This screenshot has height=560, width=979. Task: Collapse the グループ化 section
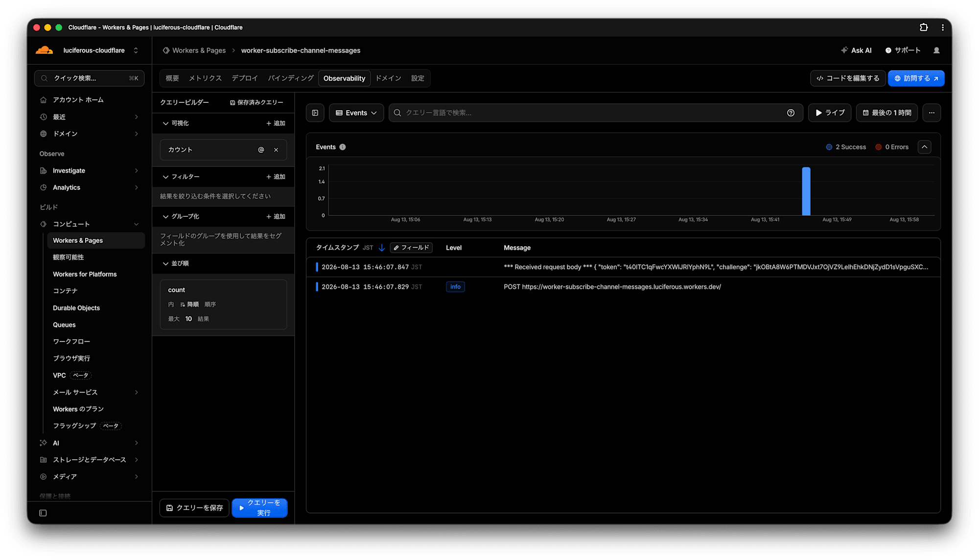(x=165, y=216)
